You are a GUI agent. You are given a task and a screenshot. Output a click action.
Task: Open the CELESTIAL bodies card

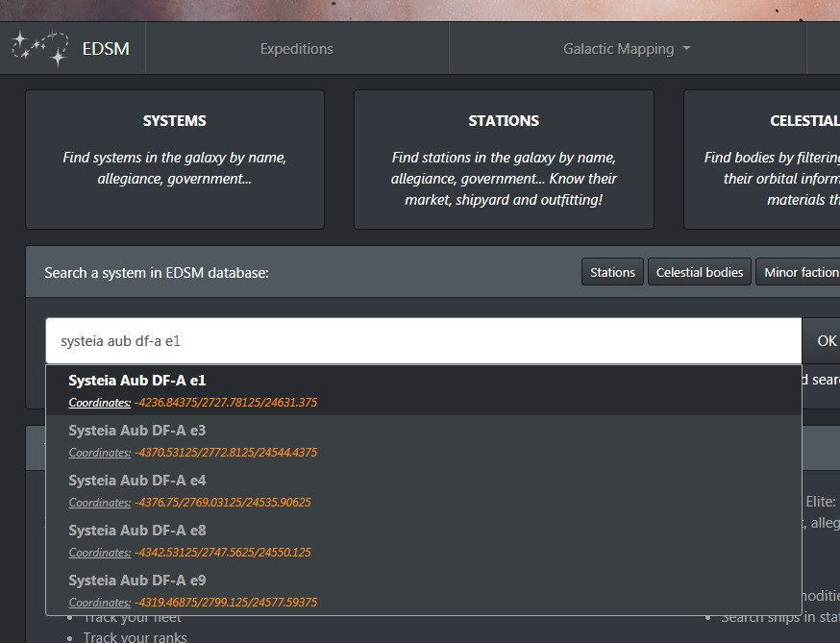click(762, 160)
